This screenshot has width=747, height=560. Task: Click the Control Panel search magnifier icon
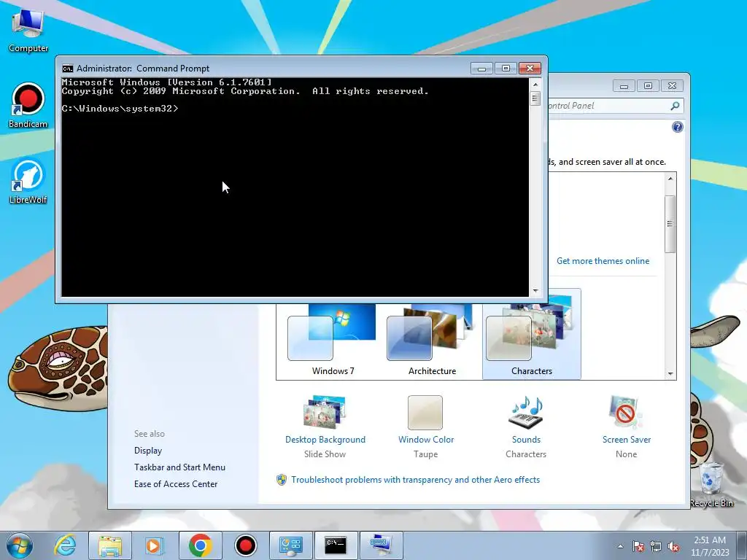point(675,106)
